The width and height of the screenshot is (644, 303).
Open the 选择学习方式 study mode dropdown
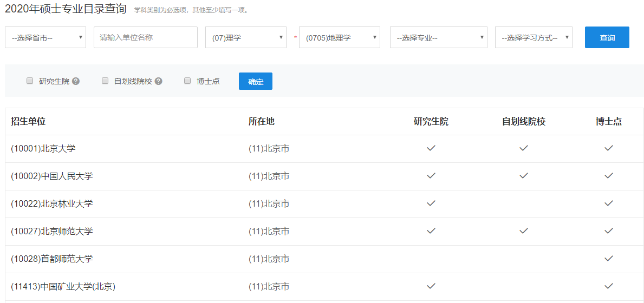pos(534,37)
